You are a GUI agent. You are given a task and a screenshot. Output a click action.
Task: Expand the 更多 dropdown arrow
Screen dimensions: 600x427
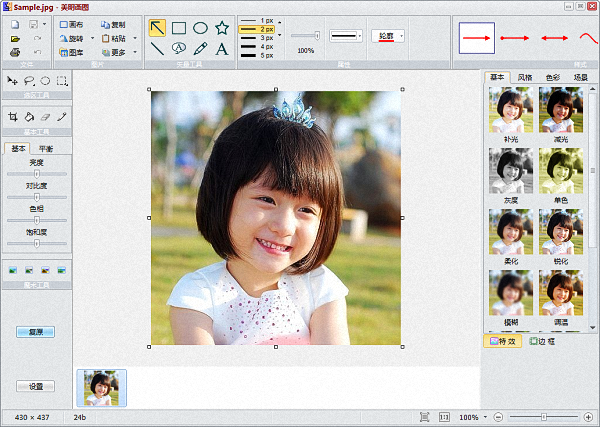pos(136,51)
